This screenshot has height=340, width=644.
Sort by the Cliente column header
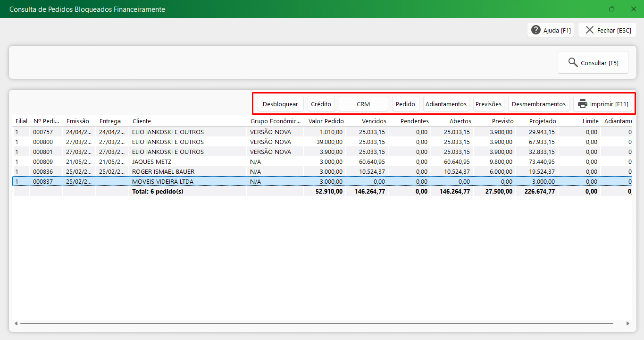(142, 121)
